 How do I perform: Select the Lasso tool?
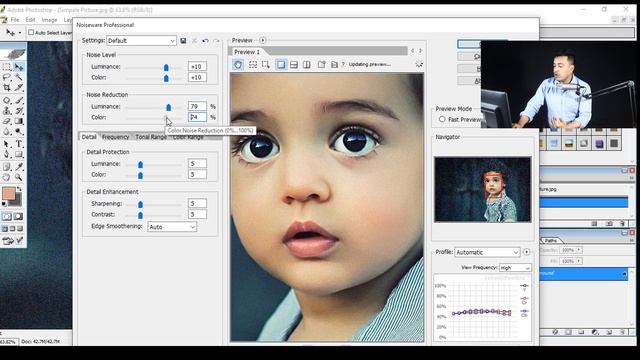[7, 77]
